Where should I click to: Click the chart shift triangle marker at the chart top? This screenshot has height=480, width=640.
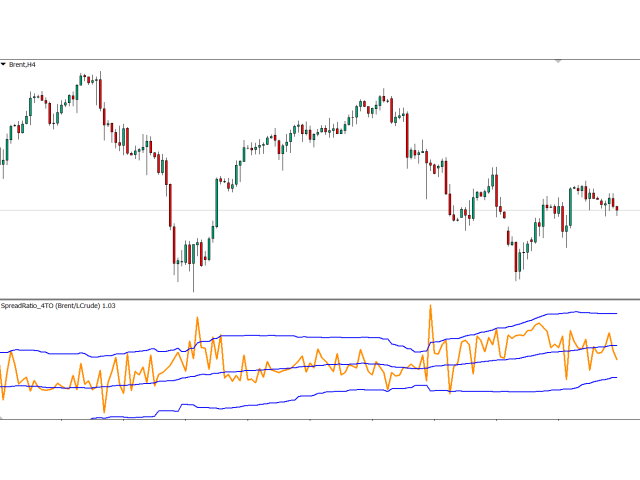click(558, 61)
